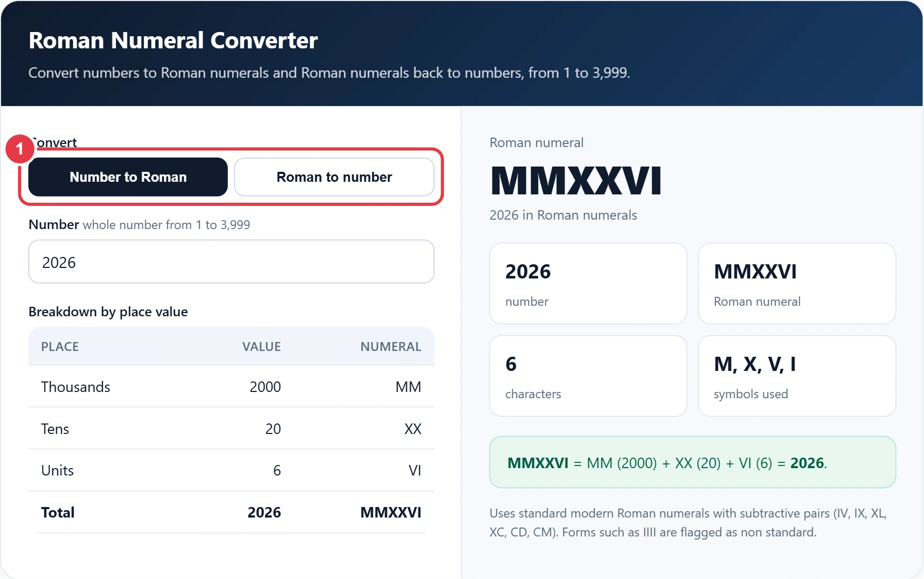Click the Total row MMXXVI numeral
Screen dimensions: 924x579
tap(391, 512)
